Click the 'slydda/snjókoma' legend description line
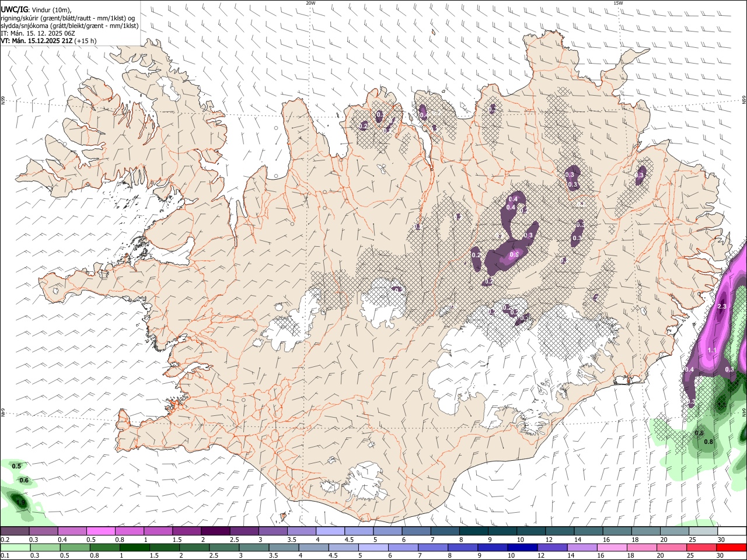Viewport: 747px width, 560px height. coord(70,26)
